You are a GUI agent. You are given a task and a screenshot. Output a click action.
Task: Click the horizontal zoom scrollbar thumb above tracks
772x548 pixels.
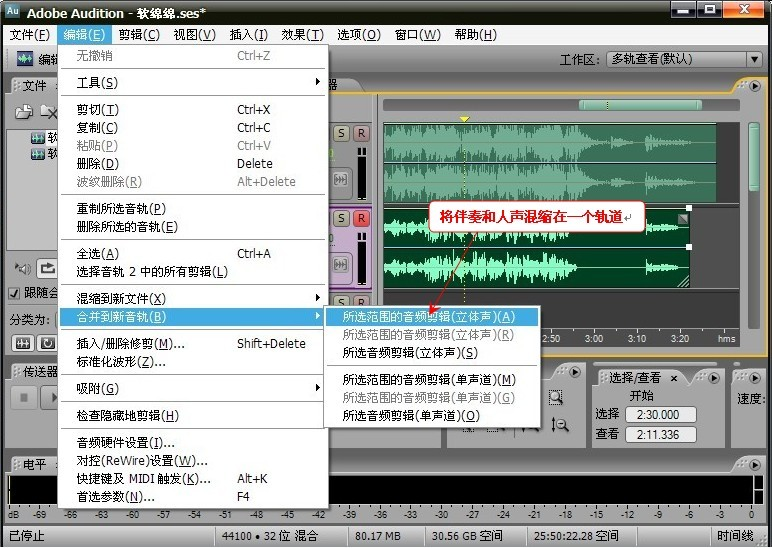(x=640, y=105)
